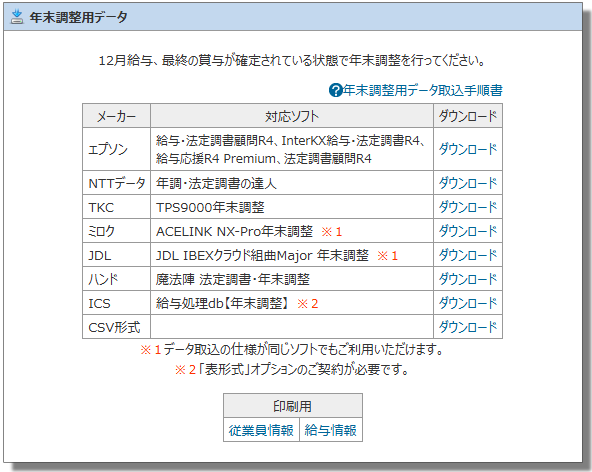Download data for ICS row

pyautogui.click(x=468, y=303)
